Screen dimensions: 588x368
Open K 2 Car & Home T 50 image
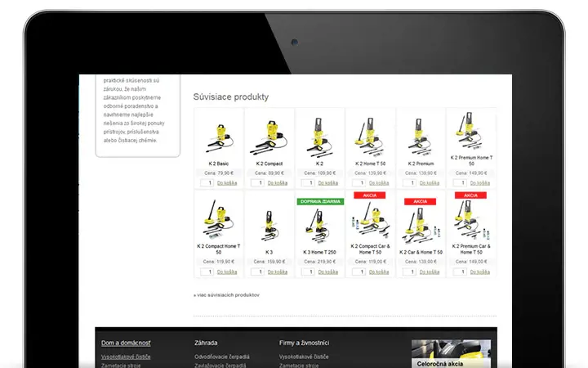421,226
